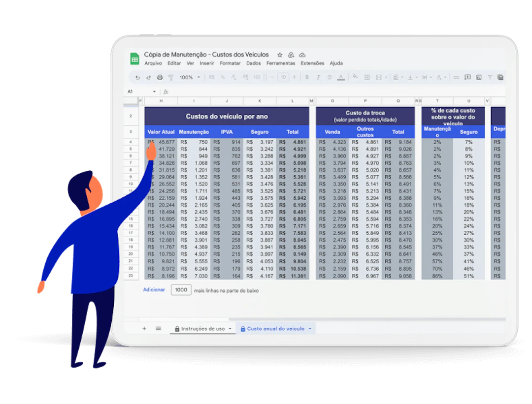
Task: Open the Dados menu
Action: [x=254, y=63]
